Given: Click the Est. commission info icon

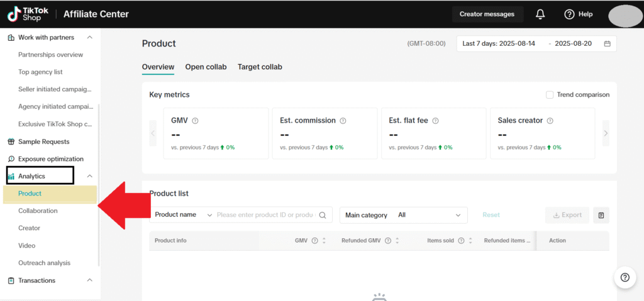Looking at the screenshot, I should 343,121.
